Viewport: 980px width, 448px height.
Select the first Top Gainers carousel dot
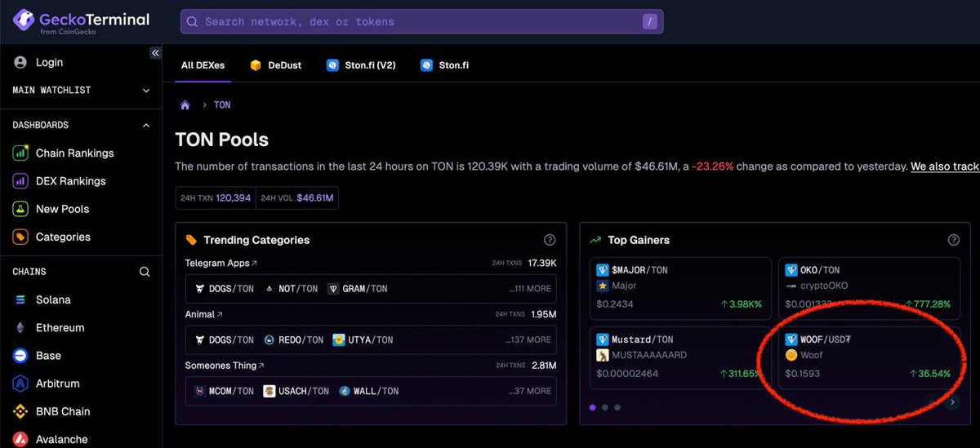[x=592, y=407]
